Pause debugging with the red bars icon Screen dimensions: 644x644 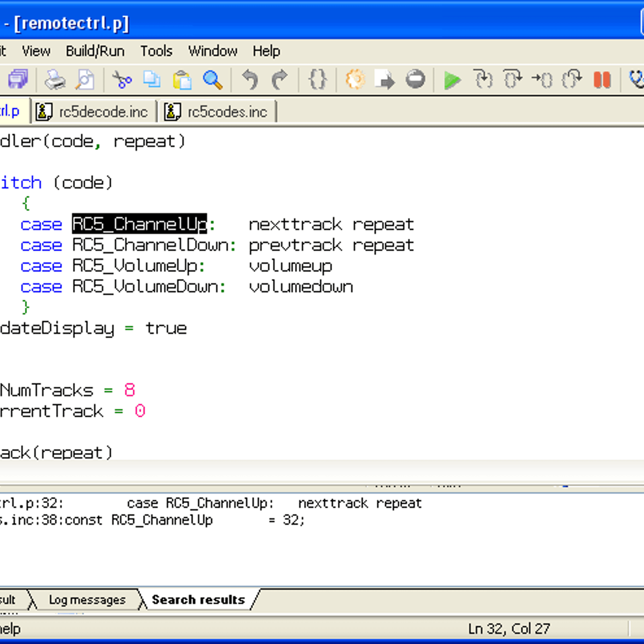coord(602,80)
